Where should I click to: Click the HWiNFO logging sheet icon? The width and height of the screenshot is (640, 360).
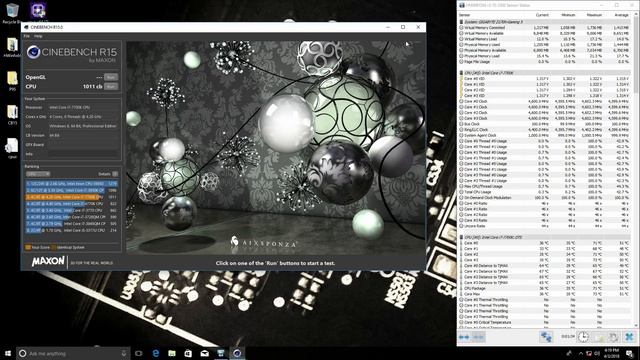[599, 337]
